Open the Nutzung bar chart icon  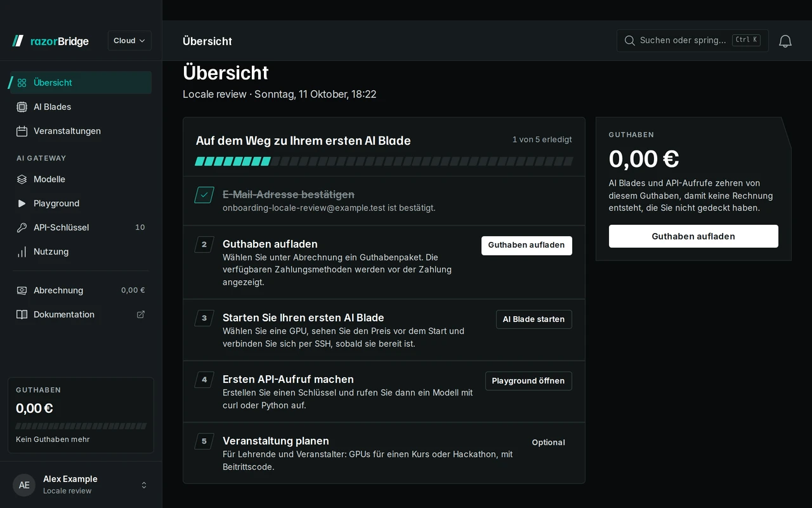22,251
